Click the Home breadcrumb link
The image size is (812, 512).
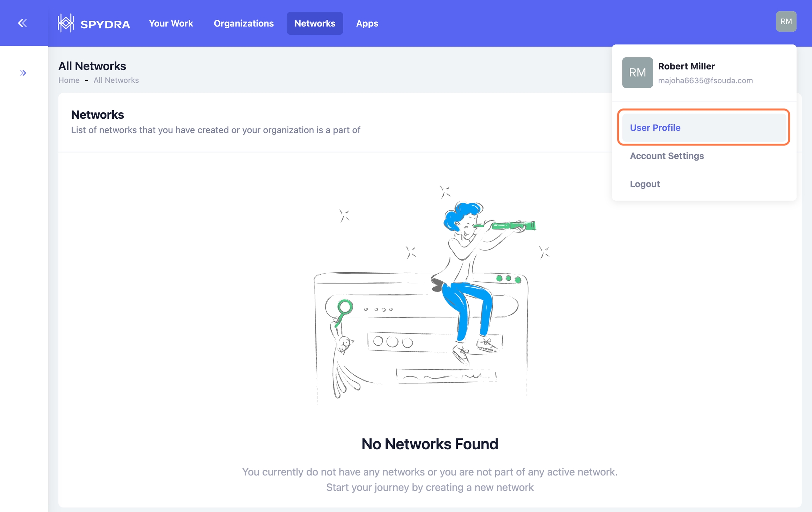[x=69, y=80]
